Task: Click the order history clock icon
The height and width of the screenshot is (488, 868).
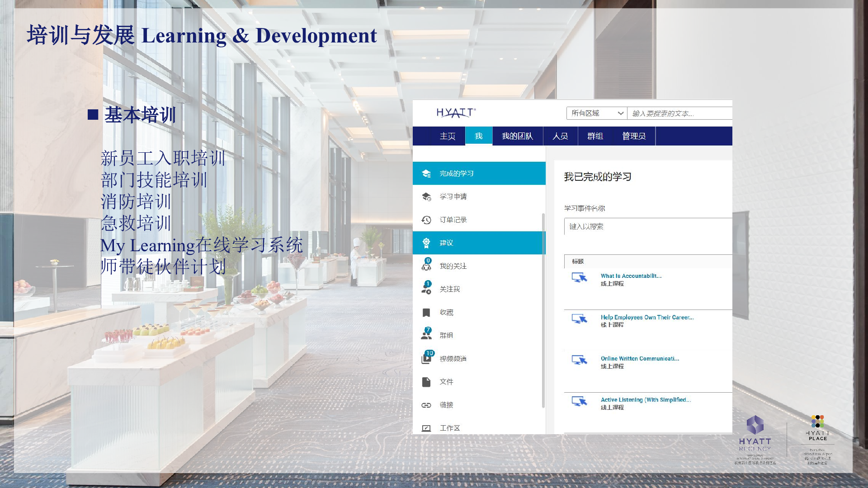Action: 426,220
